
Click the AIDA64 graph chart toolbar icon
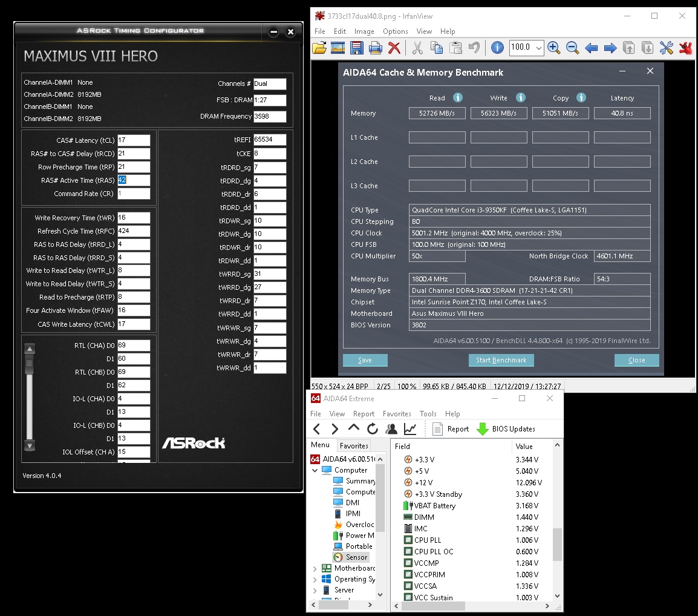click(410, 429)
